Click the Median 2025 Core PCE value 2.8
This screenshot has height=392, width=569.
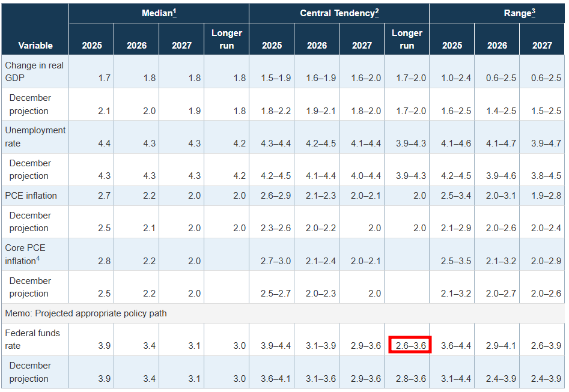coord(103,261)
